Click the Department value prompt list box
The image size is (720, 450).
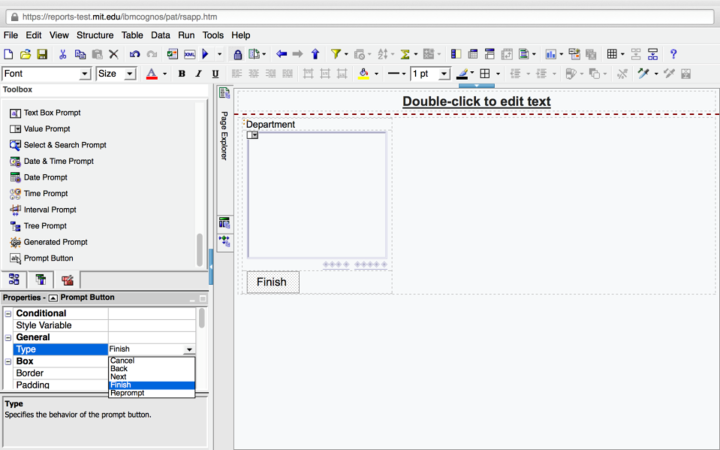tap(317, 195)
